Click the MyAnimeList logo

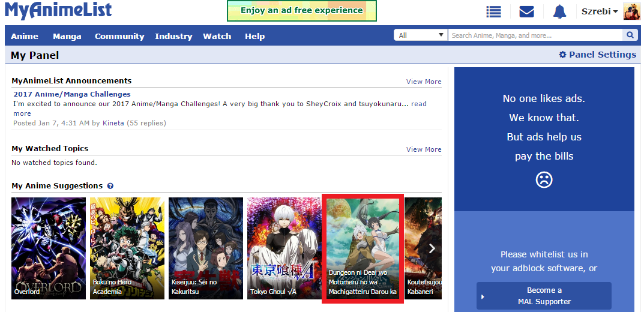pyautogui.click(x=58, y=10)
